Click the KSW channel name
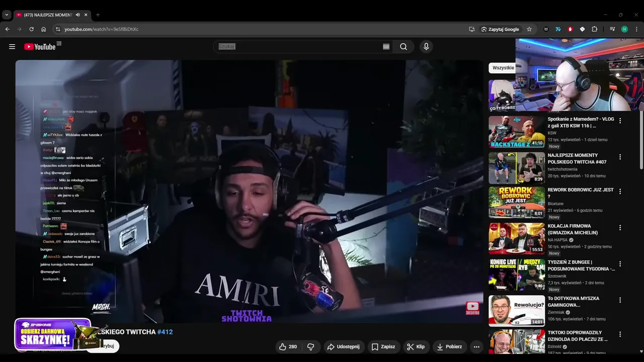 click(x=552, y=133)
